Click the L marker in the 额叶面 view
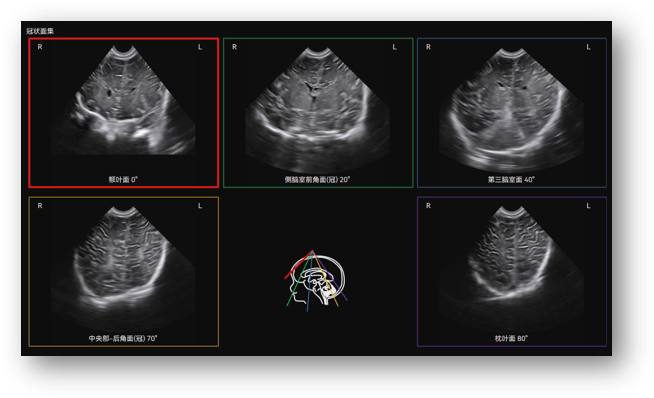The height and width of the screenshot is (398, 654). [200, 47]
